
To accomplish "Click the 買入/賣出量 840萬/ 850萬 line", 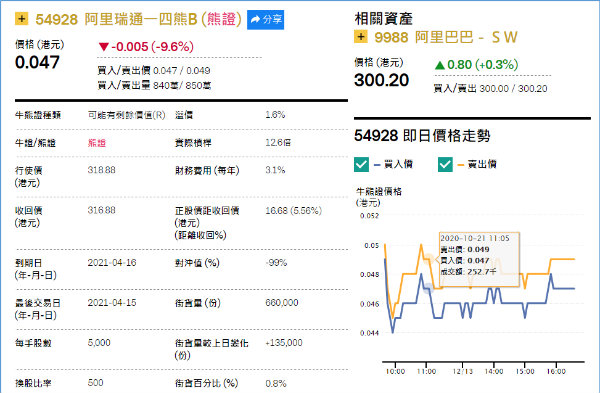I will (154, 85).
